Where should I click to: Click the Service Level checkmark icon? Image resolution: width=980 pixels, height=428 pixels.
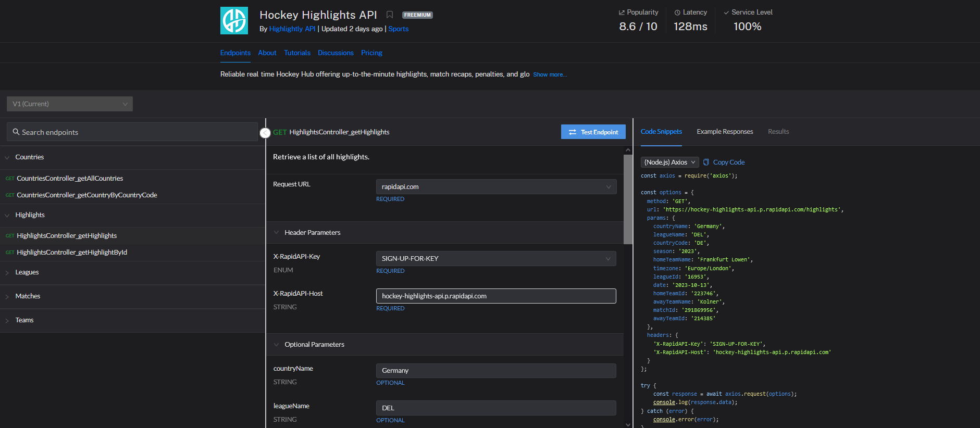coord(726,12)
